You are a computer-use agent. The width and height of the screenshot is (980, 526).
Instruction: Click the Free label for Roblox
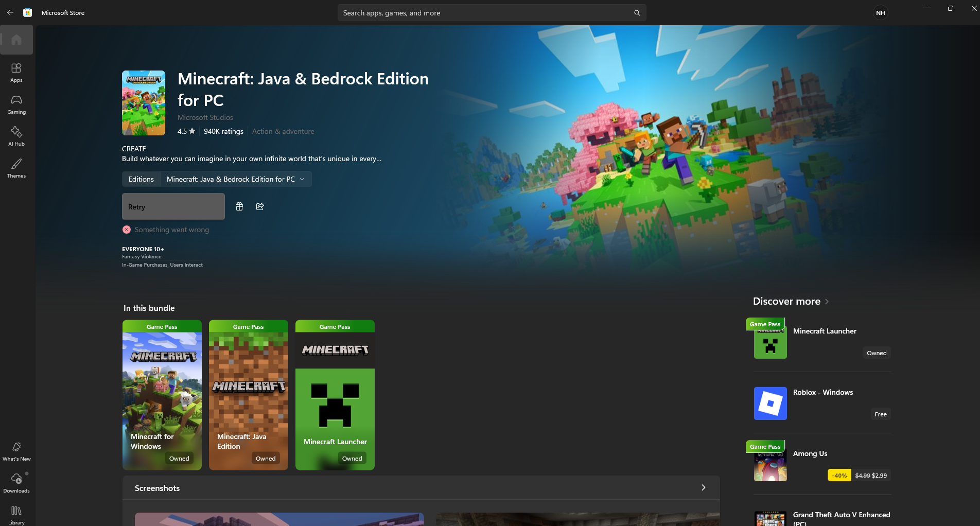click(x=881, y=414)
